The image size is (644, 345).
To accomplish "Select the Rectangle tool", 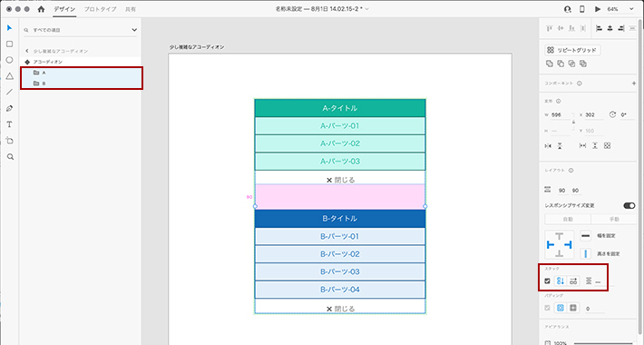I will click(9, 44).
